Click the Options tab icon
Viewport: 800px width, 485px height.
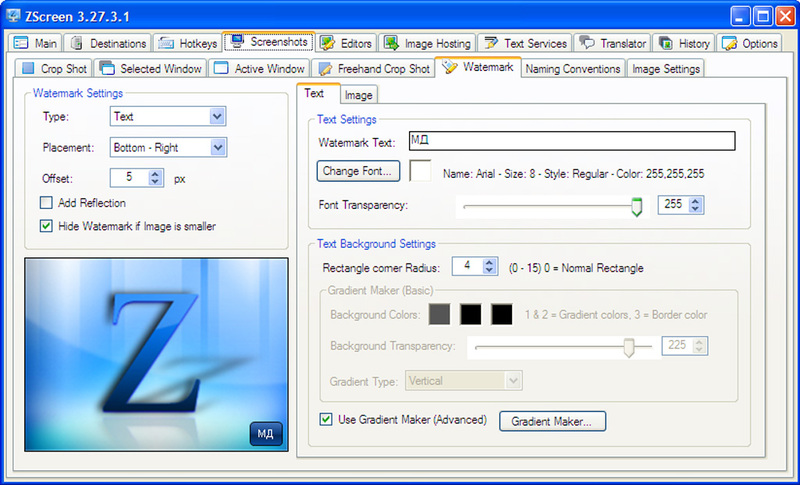[730, 43]
